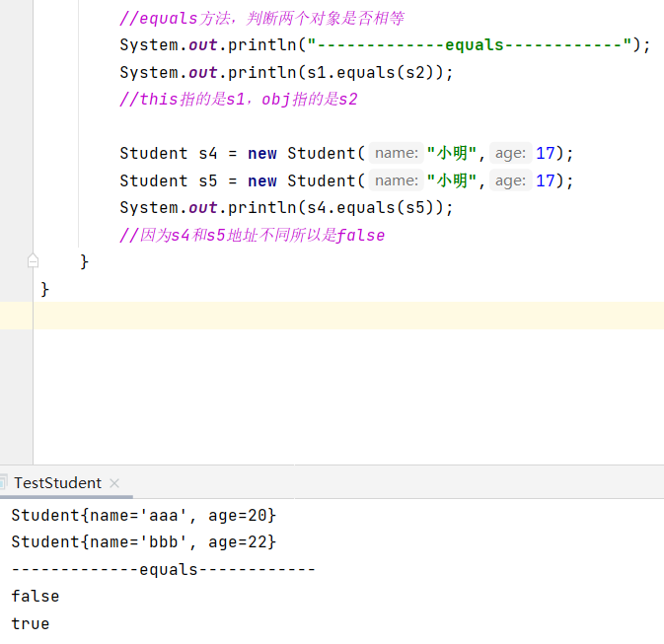Click the name: hint on the s5 line
664x644 pixels.
(397, 180)
